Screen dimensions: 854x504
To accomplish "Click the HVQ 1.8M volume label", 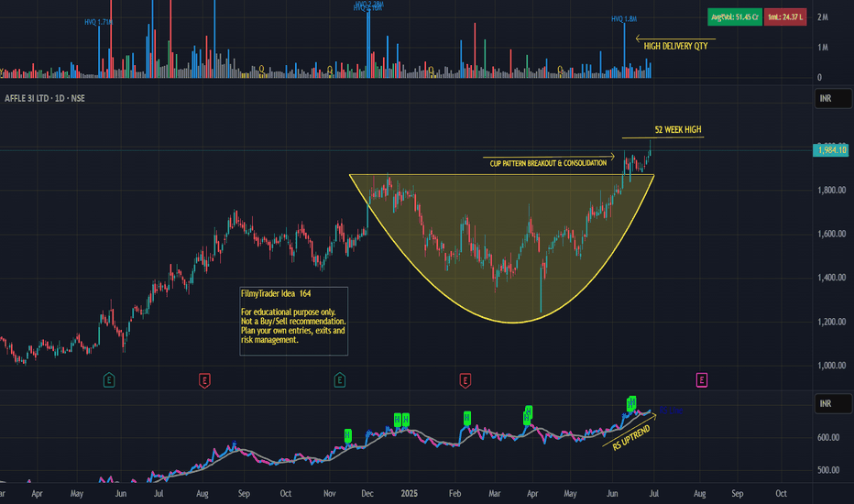I will coord(624,19).
